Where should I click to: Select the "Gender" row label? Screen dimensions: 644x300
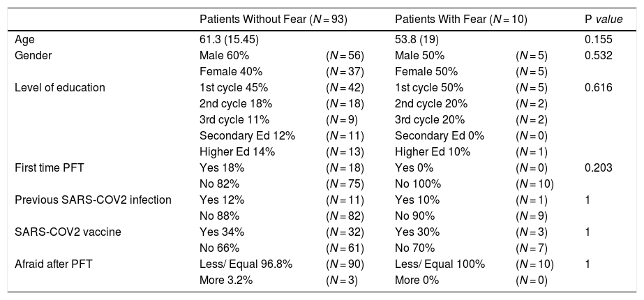tap(31, 55)
